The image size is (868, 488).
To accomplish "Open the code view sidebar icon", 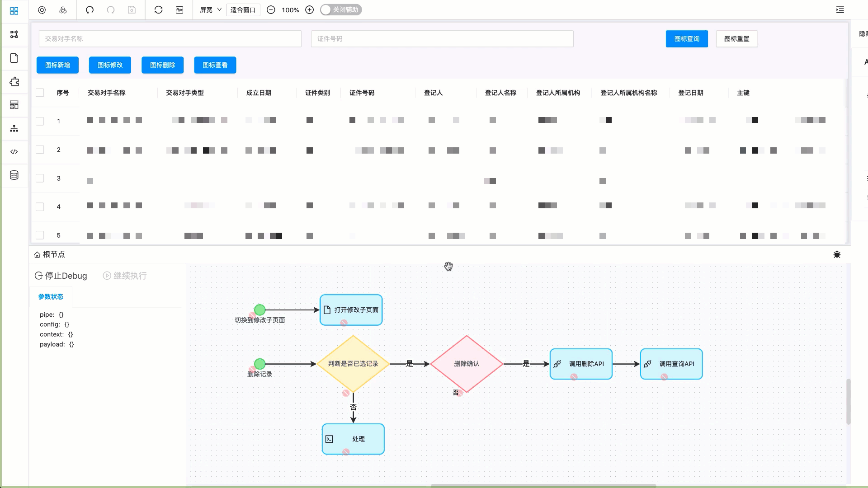I will pos(14,152).
